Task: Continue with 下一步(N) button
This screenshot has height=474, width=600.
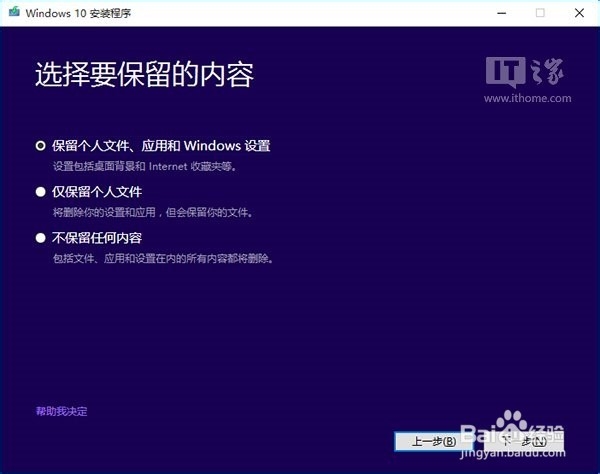Action: (x=524, y=441)
